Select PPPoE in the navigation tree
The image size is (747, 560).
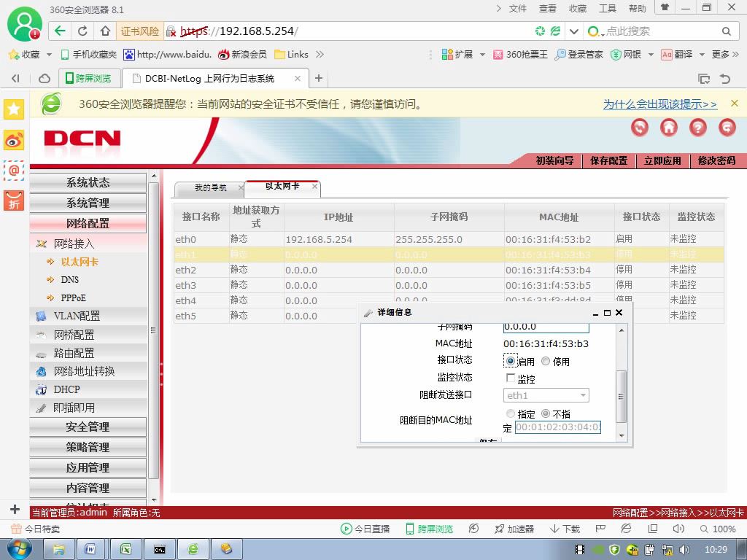pyautogui.click(x=73, y=297)
